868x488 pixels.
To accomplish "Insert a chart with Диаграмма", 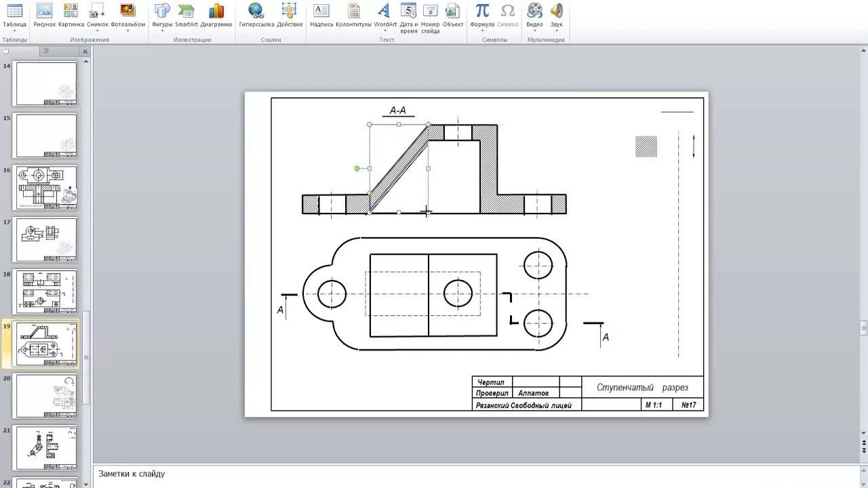I will 216,16.
